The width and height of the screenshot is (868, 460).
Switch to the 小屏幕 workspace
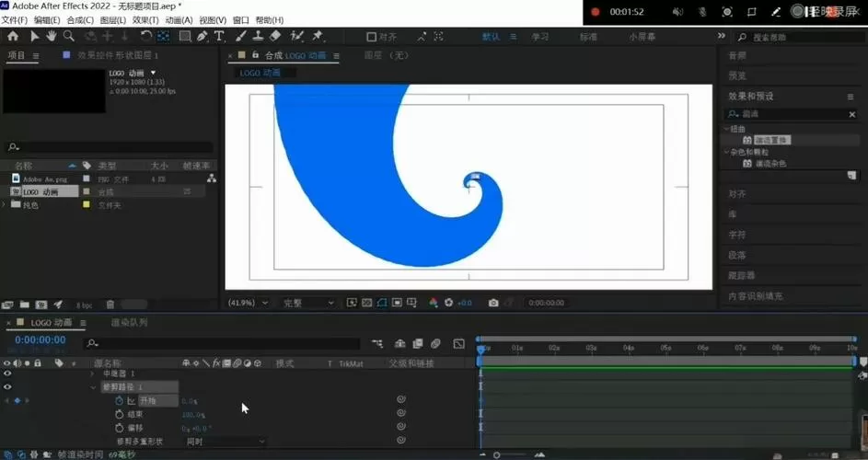[x=642, y=37]
